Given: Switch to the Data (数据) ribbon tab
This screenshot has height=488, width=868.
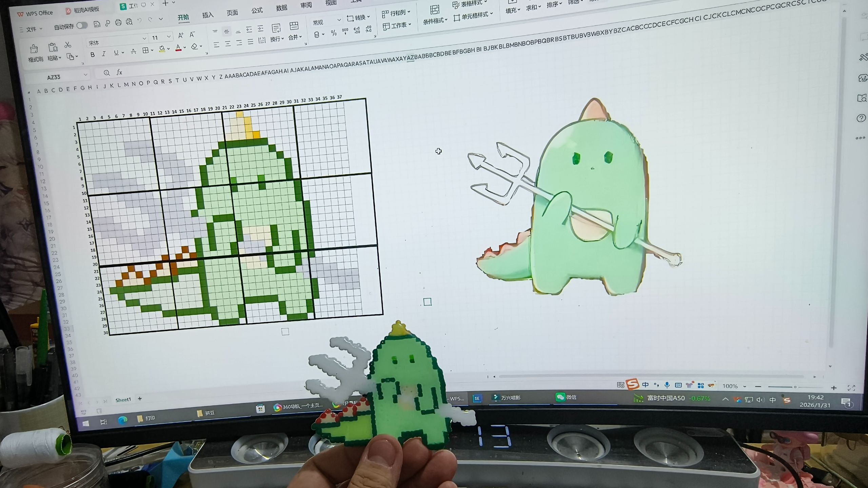Looking at the screenshot, I should click(x=281, y=8).
